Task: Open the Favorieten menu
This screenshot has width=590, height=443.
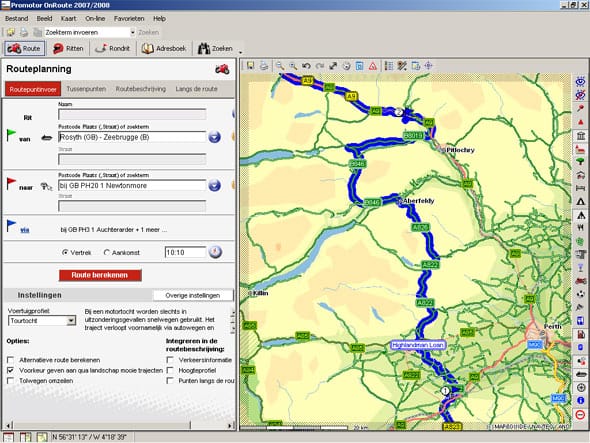Action: coord(129,18)
